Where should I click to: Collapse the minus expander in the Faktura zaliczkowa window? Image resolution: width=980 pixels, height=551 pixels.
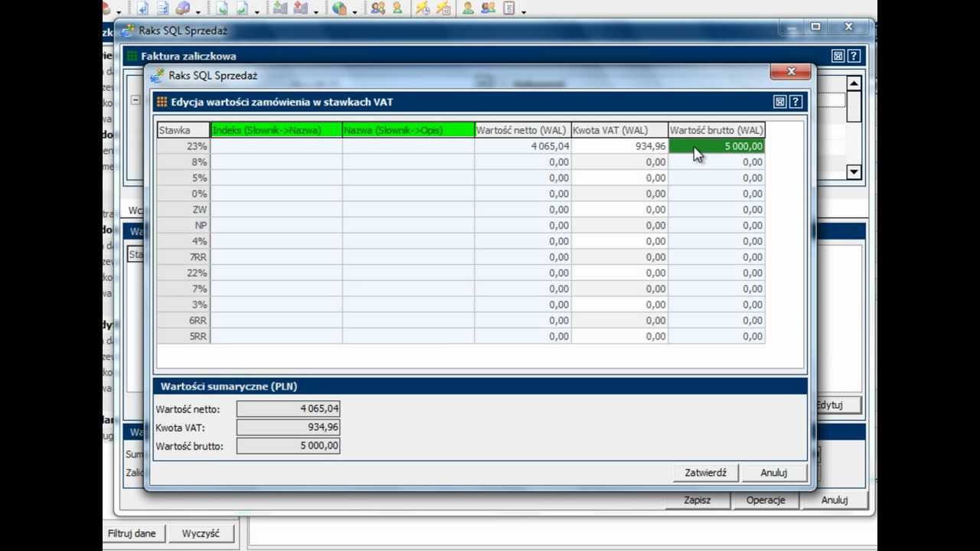pyautogui.click(x=135, y=99)
